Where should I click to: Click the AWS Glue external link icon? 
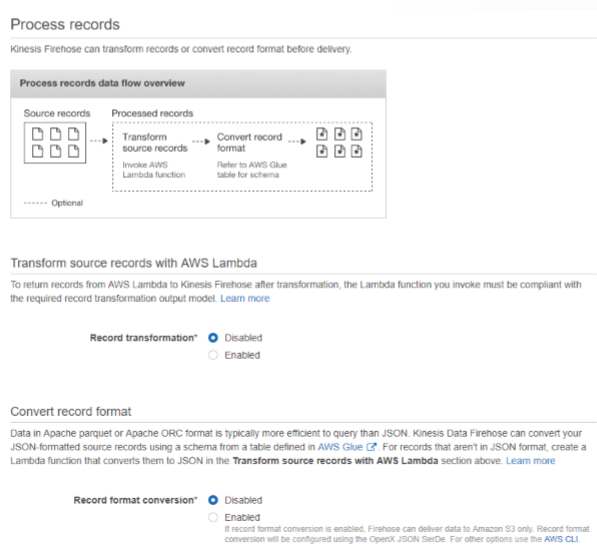371,447
